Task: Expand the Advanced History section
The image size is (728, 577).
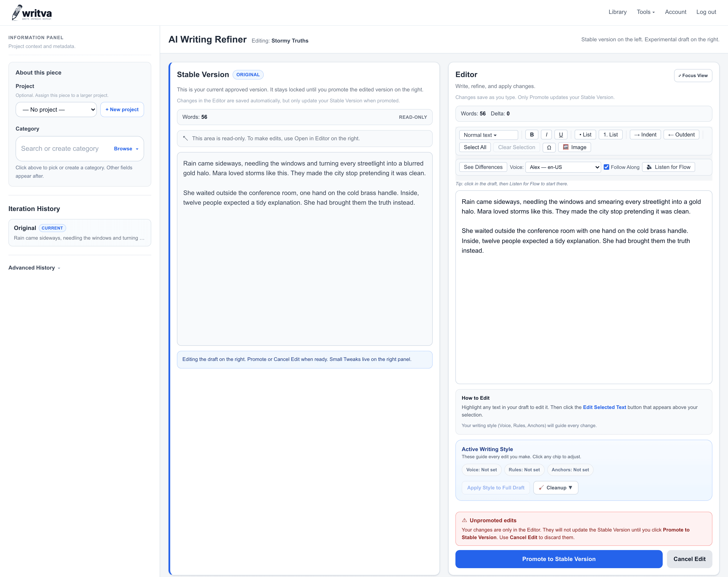Action: (34, 268)
